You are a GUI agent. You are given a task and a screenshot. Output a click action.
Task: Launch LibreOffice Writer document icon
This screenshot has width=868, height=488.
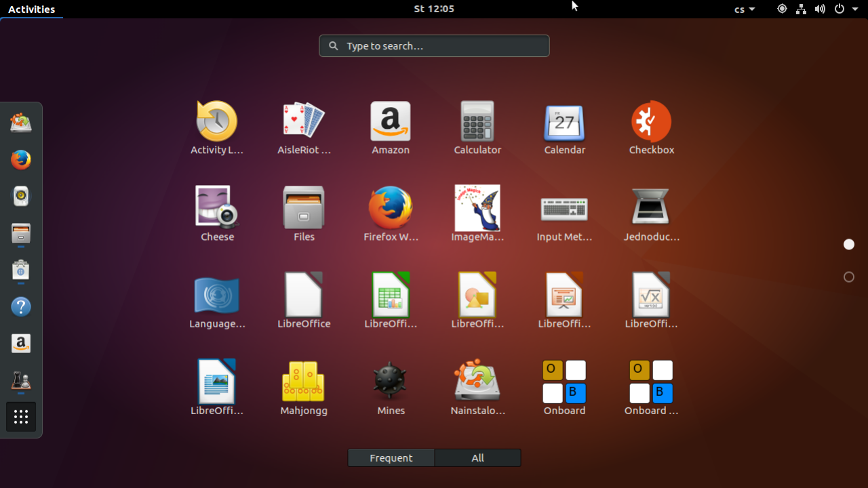(x=217, y=388)
